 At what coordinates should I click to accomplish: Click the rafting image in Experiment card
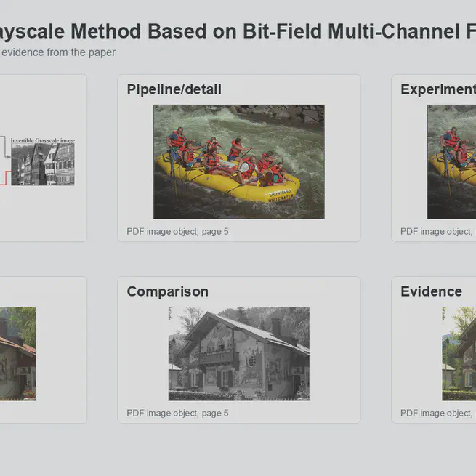(x=451, y=162)
